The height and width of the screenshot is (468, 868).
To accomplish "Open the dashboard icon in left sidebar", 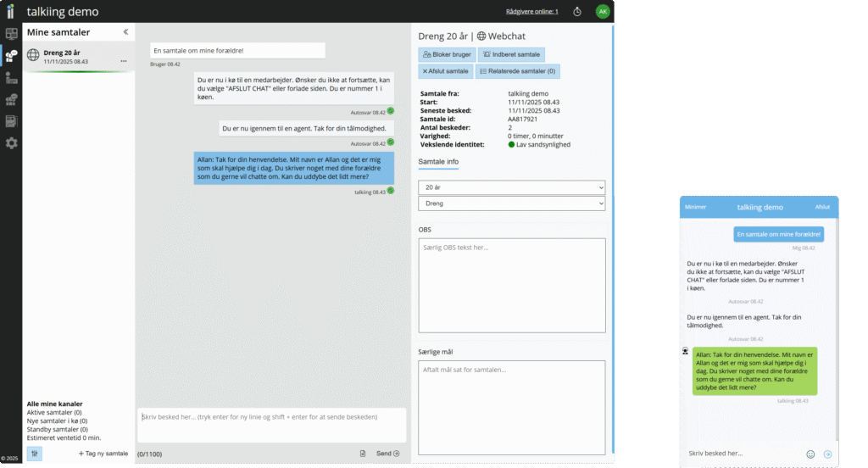I will [x=11, y=35].
